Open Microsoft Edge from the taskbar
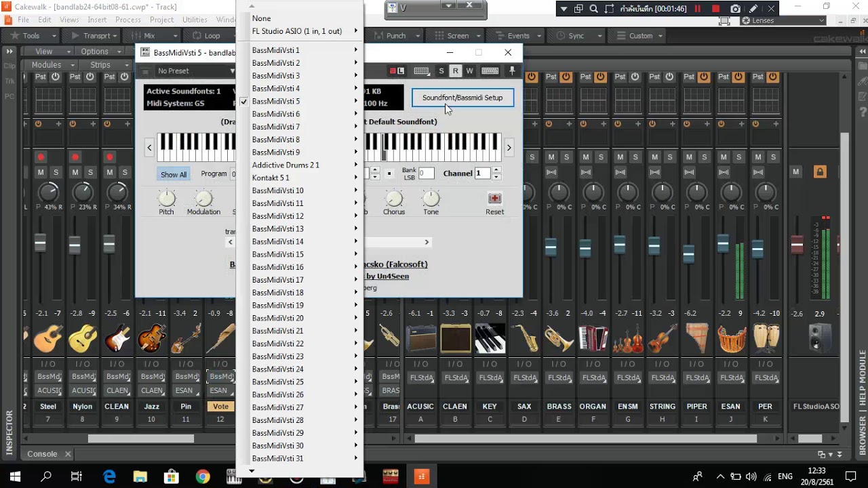868x488 pixels. [109, 476]
